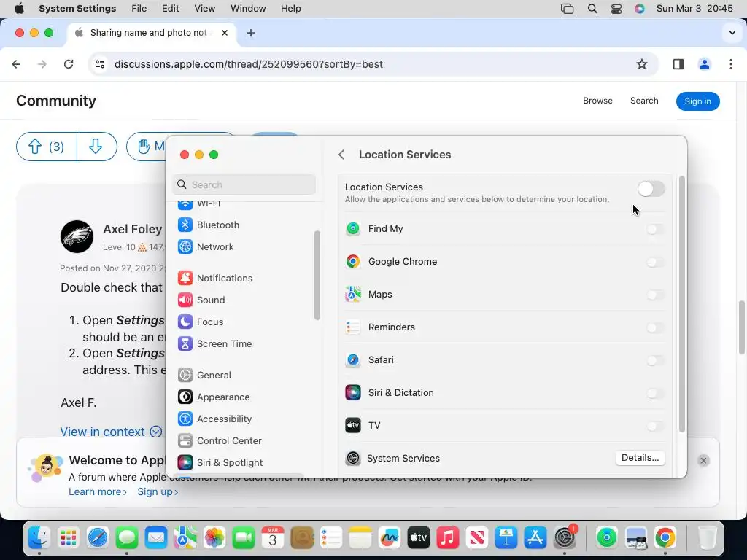The image size is (747, 560).
Task: Launch Safari from the Dock
Action: [98, 538]
